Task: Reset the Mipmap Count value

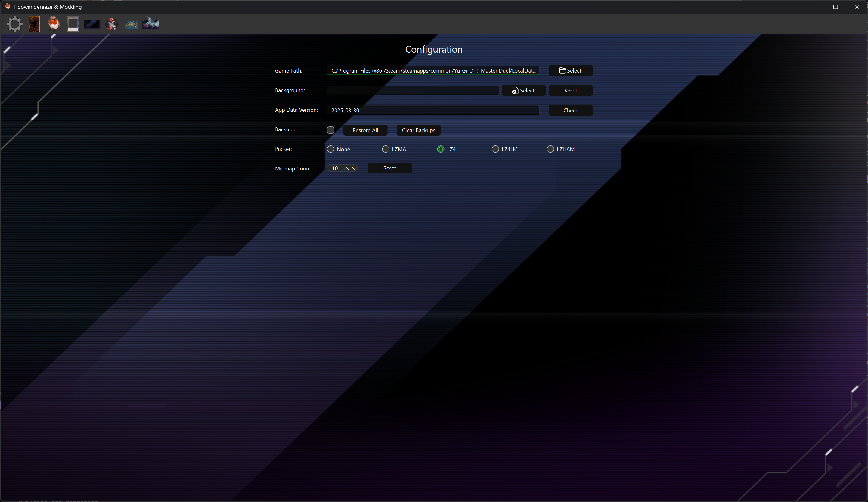Action: tap(389, 168)
